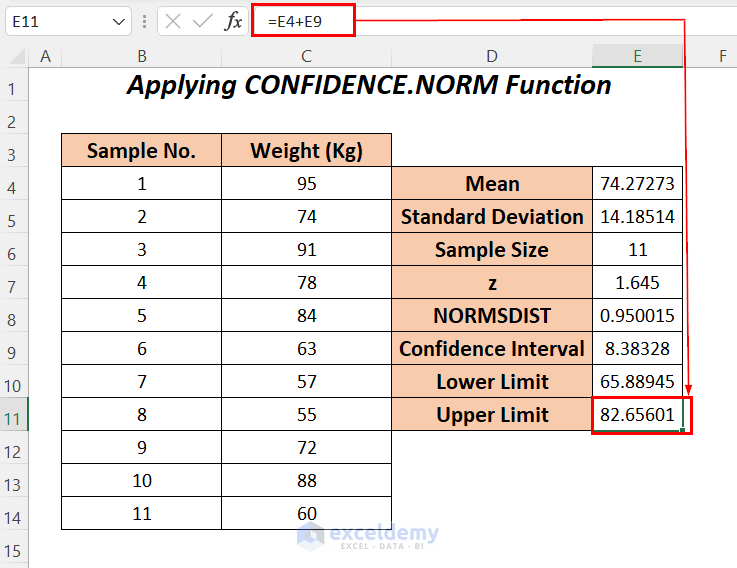Click the weight cell with value 55

306,414
